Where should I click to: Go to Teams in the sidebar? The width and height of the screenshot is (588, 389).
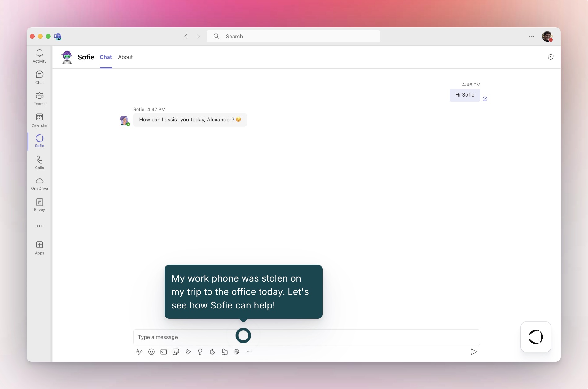point(39,99)
